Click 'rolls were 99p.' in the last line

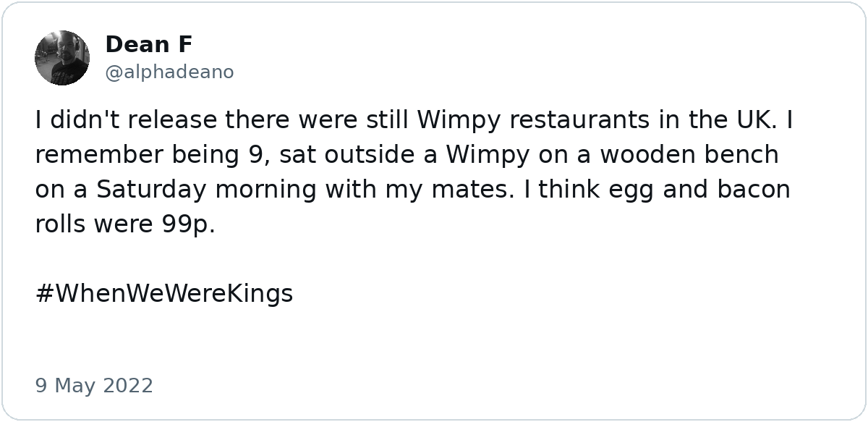click(x=125, y=224)
